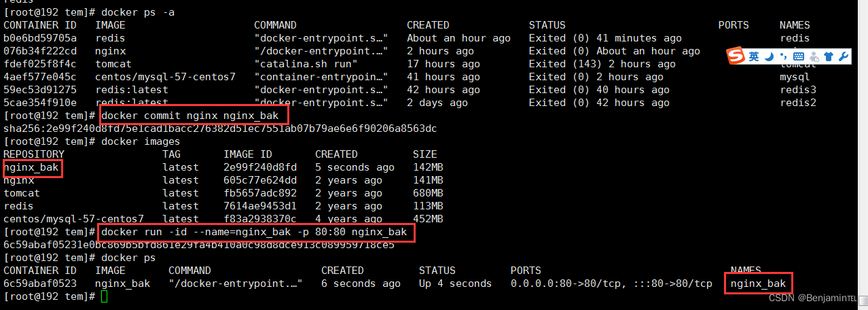The height and width of the screenshot is (310, 868).
Task: Click the 113MB size value
Action: [x=428, y=206]
